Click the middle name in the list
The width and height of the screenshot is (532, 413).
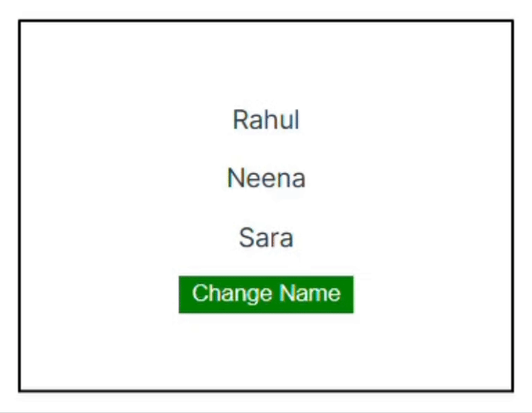tap(266, 178)
